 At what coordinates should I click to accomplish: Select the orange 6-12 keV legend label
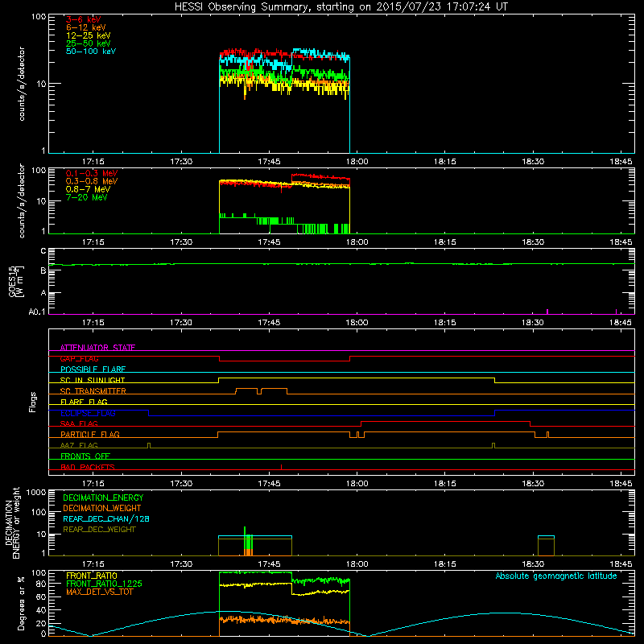pos(86,27)
